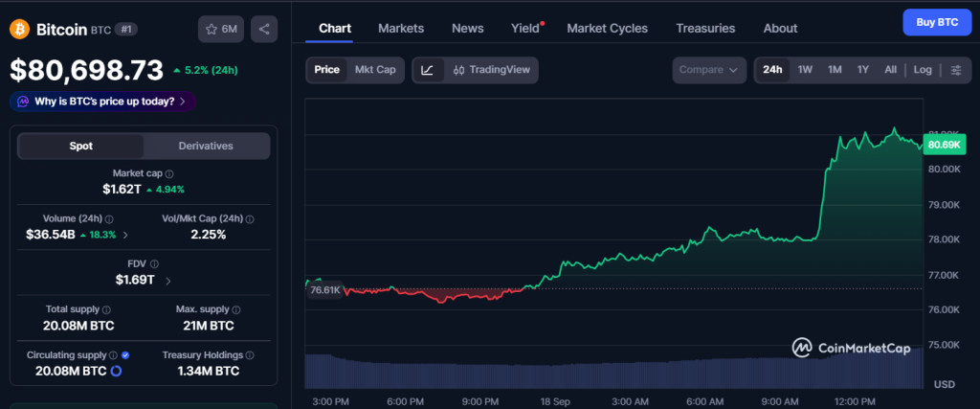Click the $36.54B volume value
Image resolution: width=980 pixels, height=409 pixels.
(50, 235)
